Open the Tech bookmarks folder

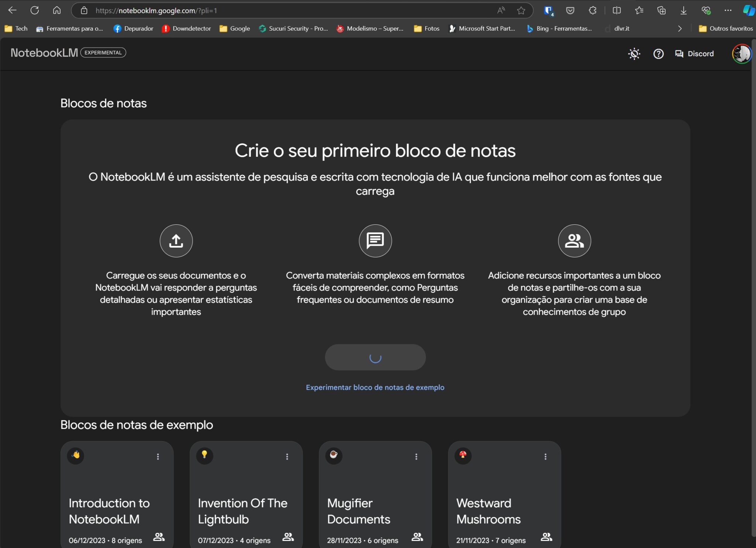coord(16,28)
